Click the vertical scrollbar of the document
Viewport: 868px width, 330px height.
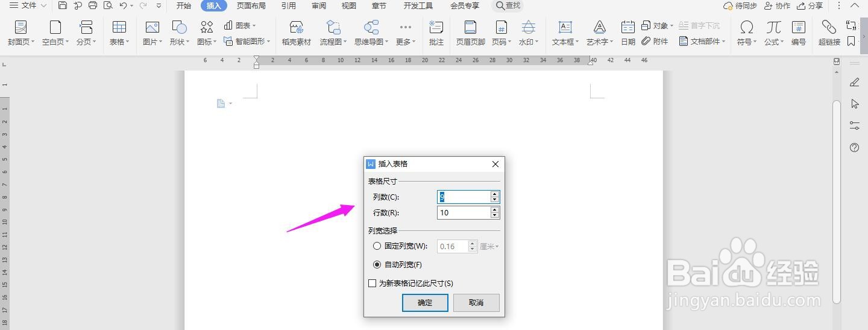[836, 203]
